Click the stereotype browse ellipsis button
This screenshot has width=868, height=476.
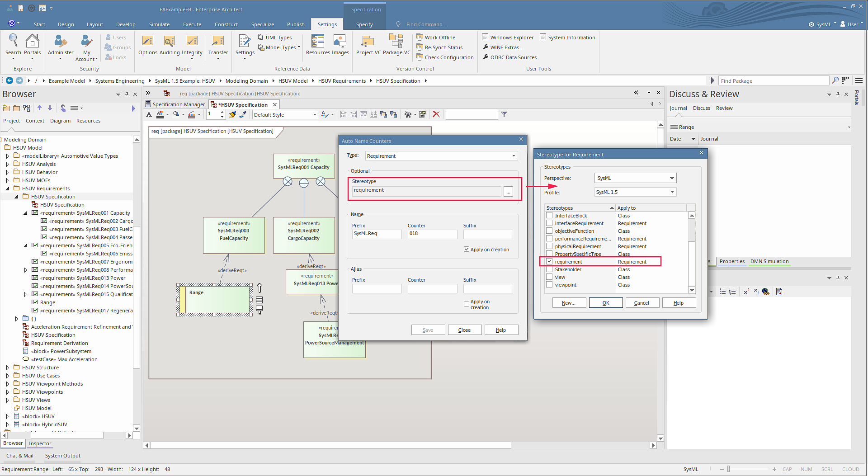click(509, 192)
